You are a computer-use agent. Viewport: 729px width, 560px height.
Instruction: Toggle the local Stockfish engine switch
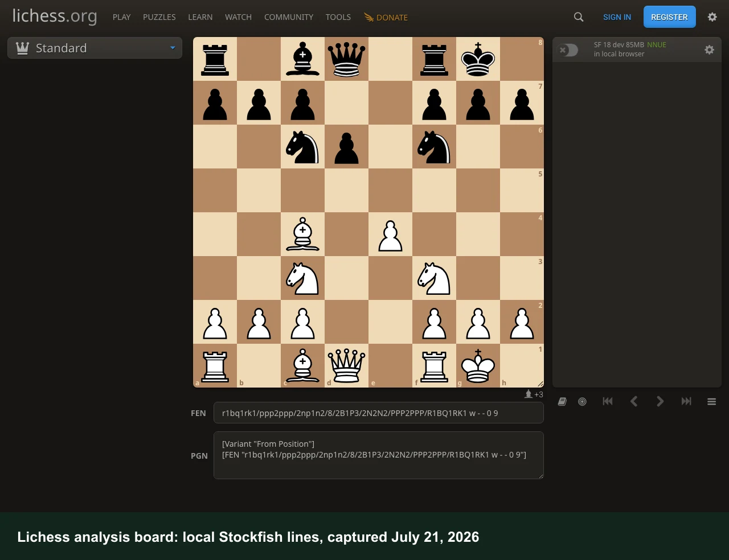coord(568,50)
